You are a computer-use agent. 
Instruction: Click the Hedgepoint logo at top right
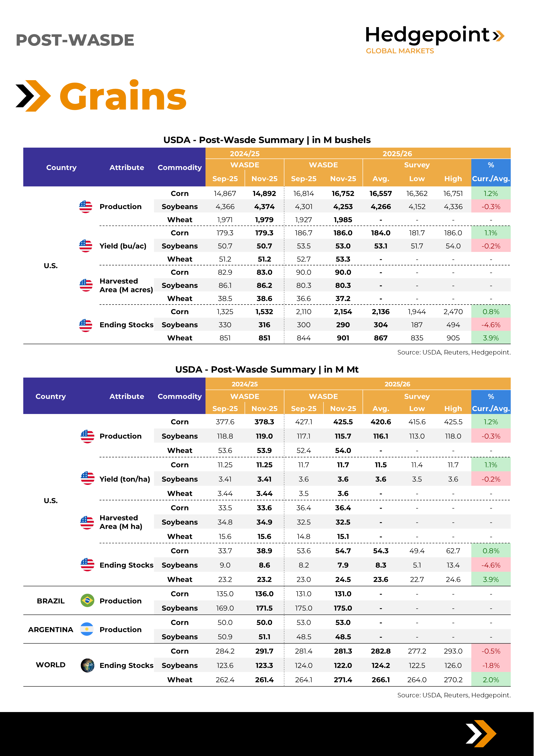(x=434, y=36)
